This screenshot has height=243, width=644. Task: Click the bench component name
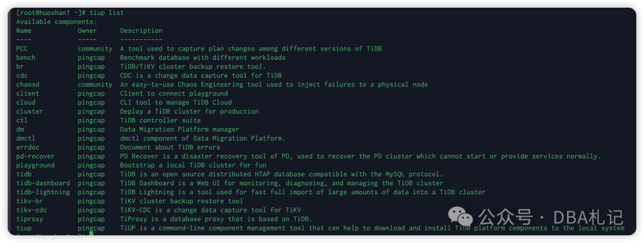click(x=26, y=58)
